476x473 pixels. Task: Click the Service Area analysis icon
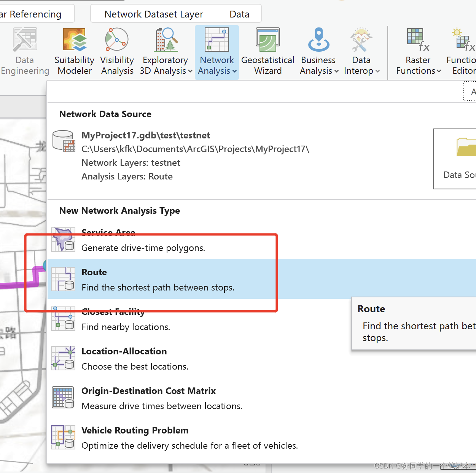point(63,240)
